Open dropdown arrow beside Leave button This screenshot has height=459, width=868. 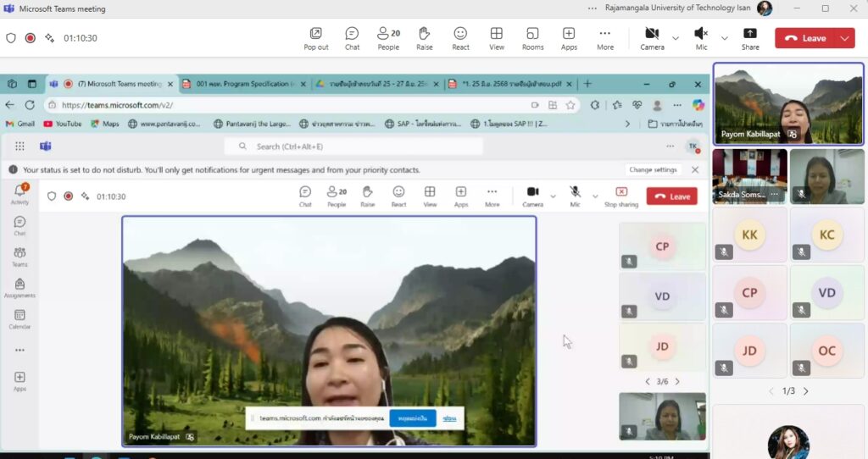pyautogui.click(x=844, y=38)
